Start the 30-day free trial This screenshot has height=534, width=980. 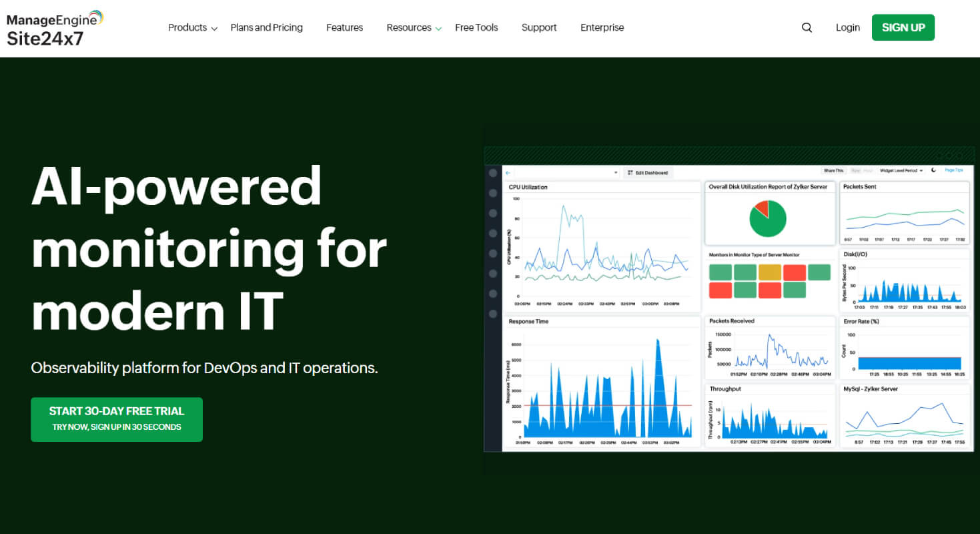(x=117, y=419)
